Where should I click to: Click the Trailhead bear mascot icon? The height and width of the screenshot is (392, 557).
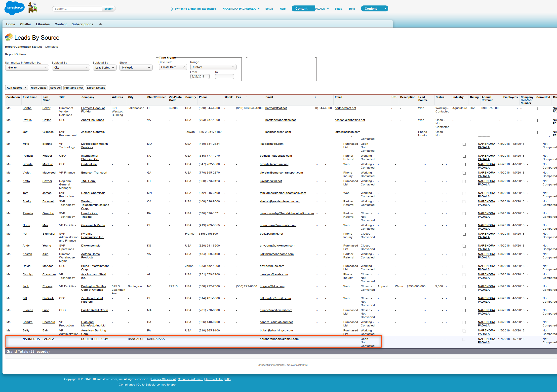click(x=32, y=7)
